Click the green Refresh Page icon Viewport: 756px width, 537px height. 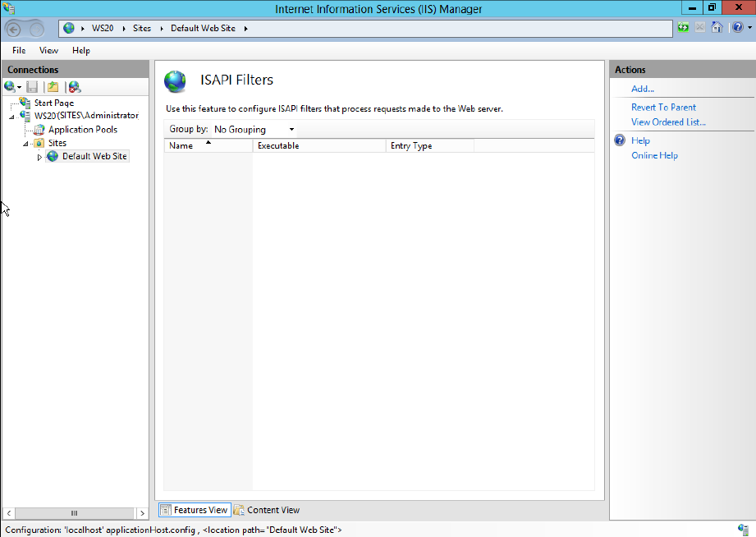pos(683,27)
